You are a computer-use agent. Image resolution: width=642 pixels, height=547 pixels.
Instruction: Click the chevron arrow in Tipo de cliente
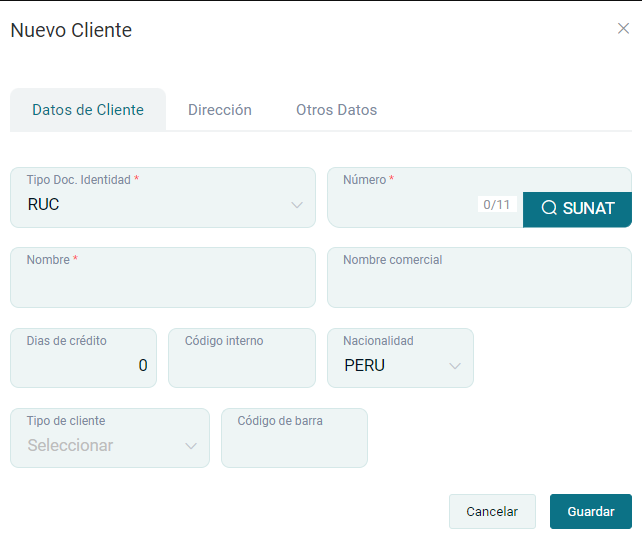pyautogui.click(x=191, y=446)
